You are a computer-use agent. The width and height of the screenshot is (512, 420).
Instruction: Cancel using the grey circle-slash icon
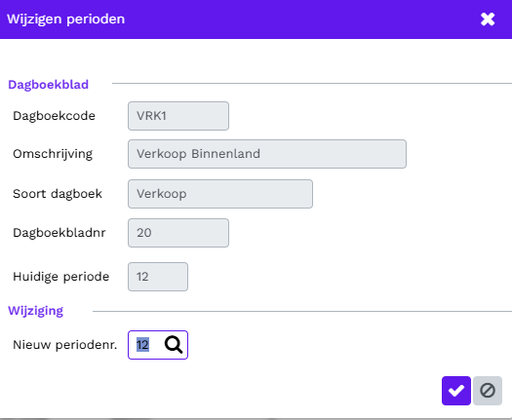click(x=488, y=391)
